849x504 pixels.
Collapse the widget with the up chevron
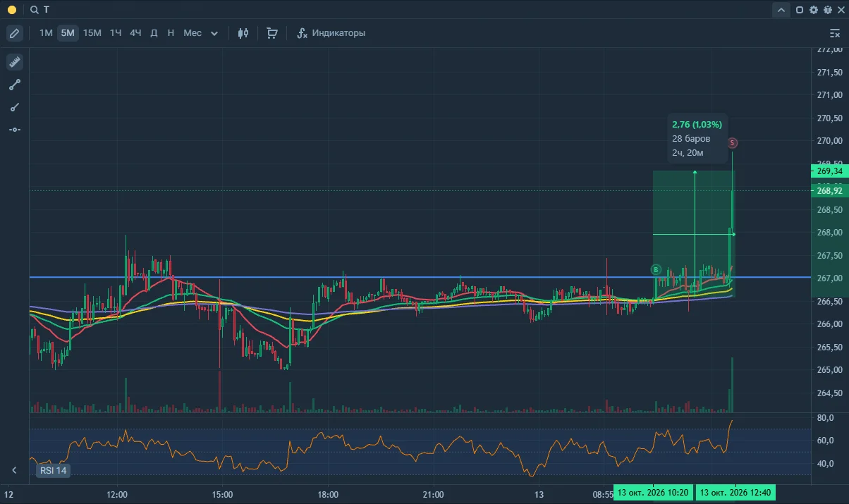coord(781,10)
